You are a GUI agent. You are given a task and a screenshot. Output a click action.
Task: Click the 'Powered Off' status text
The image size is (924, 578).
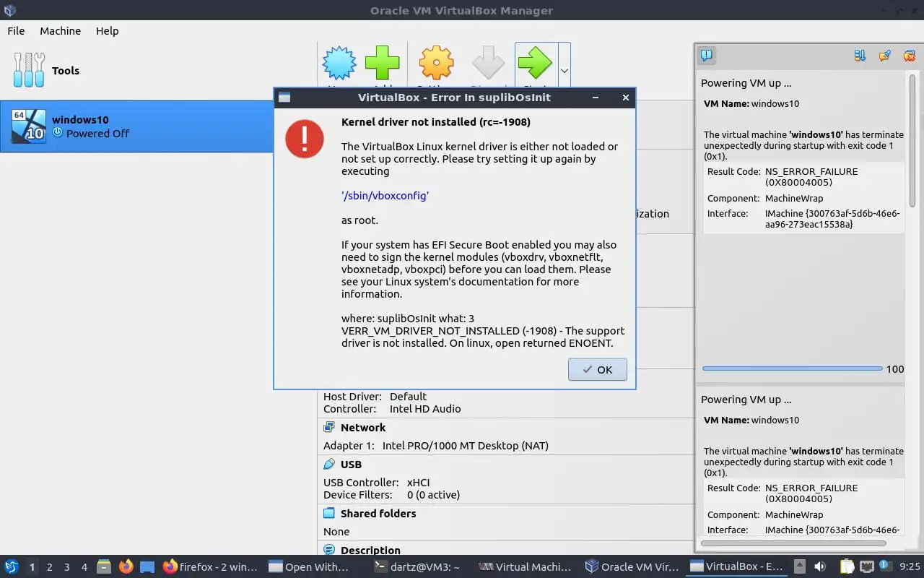97,133
